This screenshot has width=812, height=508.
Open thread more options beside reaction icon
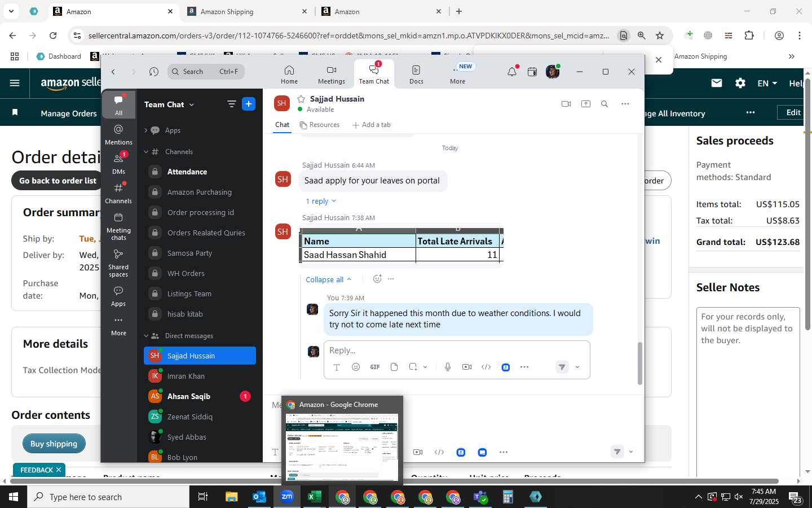pos(391,279)
